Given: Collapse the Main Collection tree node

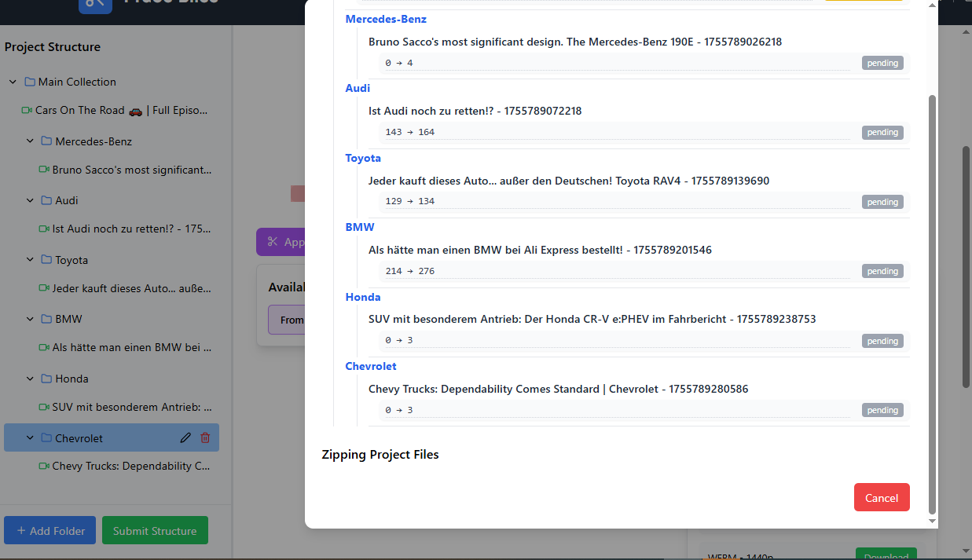Looking at the screenshot, I should pos(13,82).
